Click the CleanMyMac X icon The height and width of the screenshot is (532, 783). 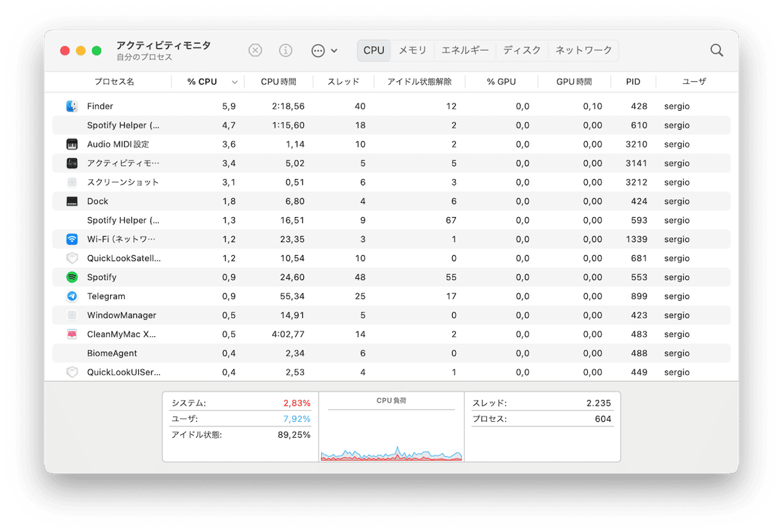point(72,334)
